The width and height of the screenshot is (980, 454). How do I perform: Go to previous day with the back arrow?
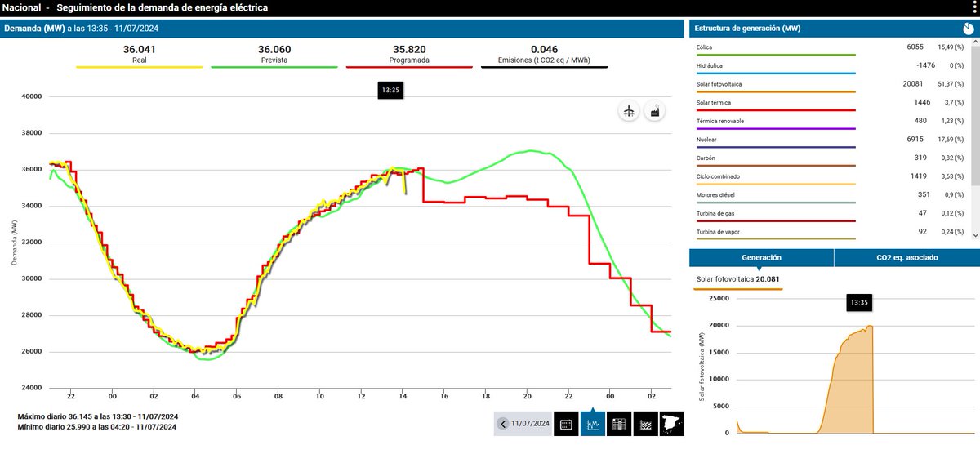point(503,424)
